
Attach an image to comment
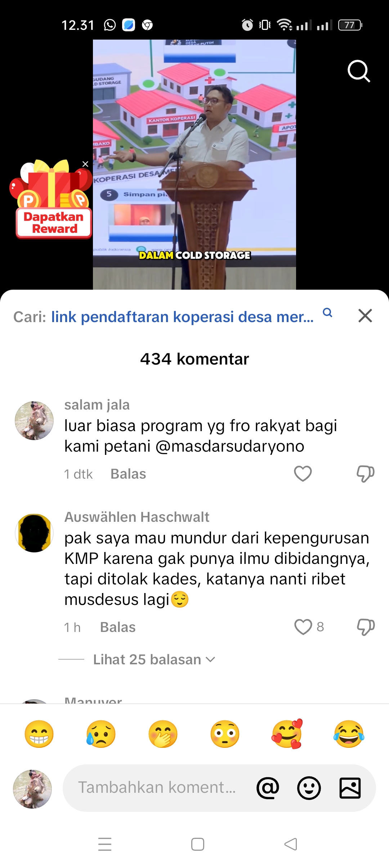[x=350, y=788]
